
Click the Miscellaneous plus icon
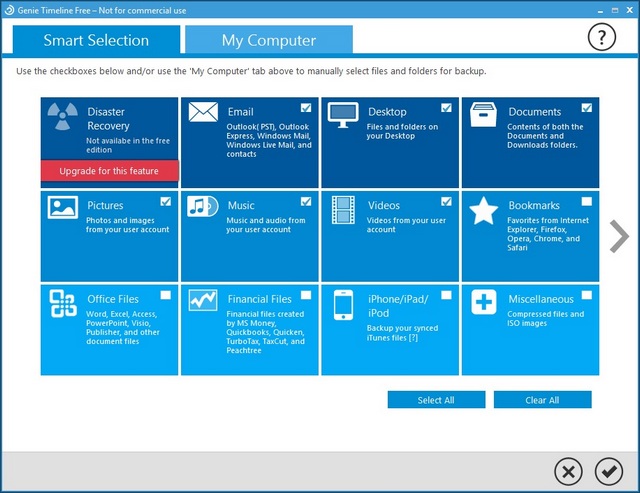click(484, 302)
